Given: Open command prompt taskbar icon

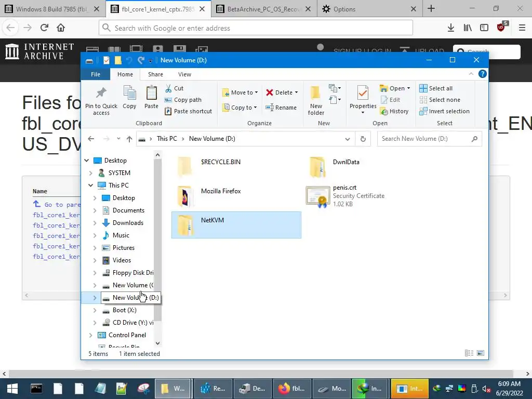Looking at the screenshot, I should [x=36, y=389].
